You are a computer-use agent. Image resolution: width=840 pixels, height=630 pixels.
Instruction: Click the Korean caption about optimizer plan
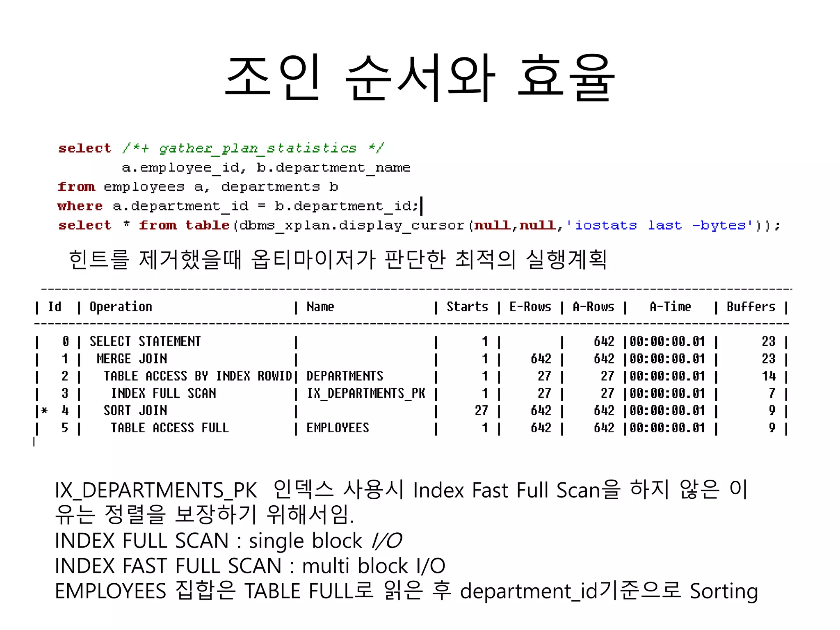click(x=338, y=259)
